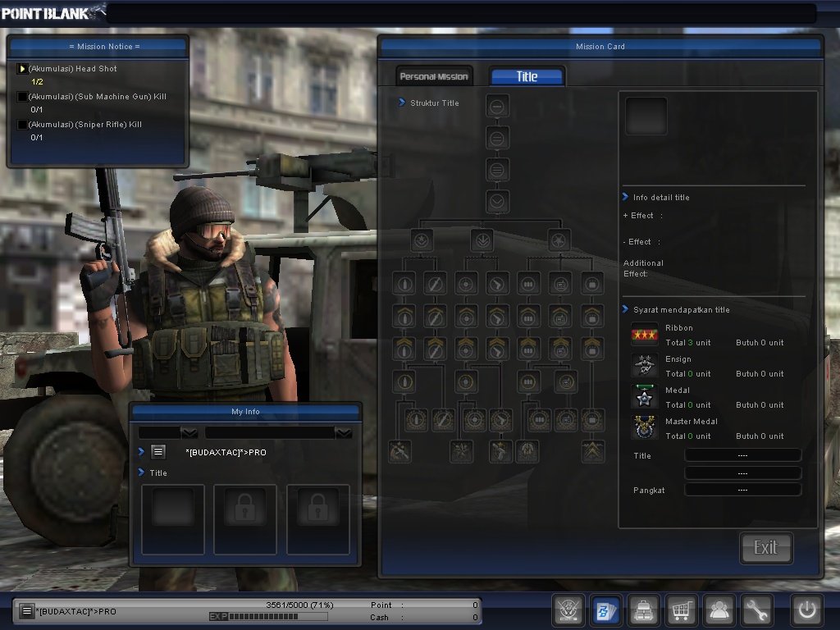Viewport: 840px width, 630px height.
Task: Select the double down-arrow branch title
Action: point(482,240)
